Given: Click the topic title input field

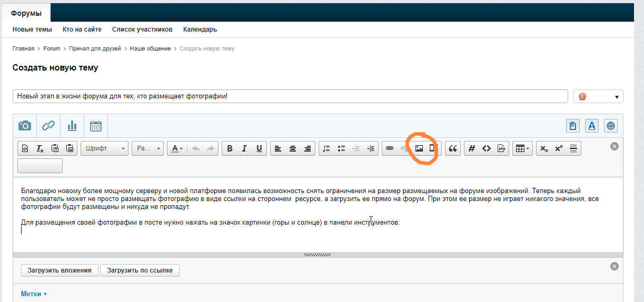Looking at the screenshot, I should [x=290, y=96].
